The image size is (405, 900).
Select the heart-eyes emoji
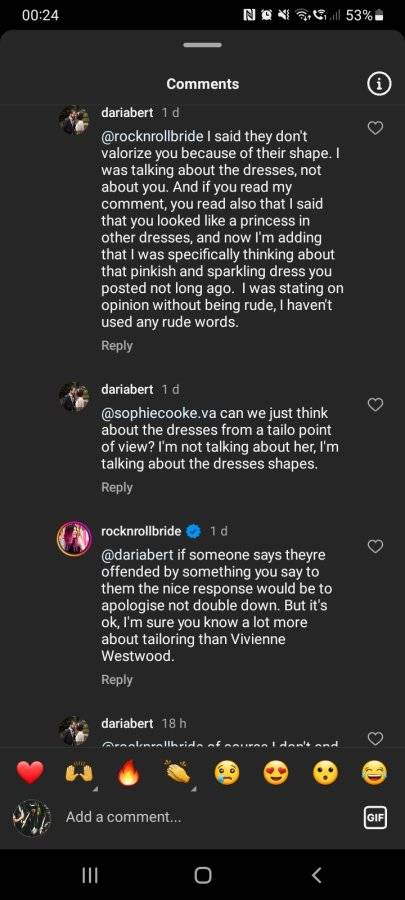coord(277,774)
